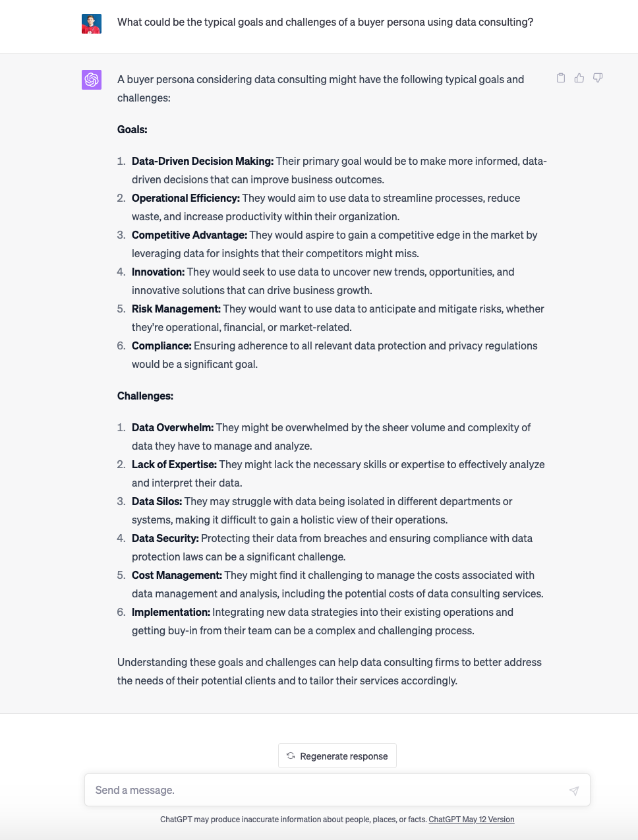Image resolution: width=638 pixels, height=840 pixels.
Task: Click the "Operational Efficiency" bold label
Action: point(185,198)
